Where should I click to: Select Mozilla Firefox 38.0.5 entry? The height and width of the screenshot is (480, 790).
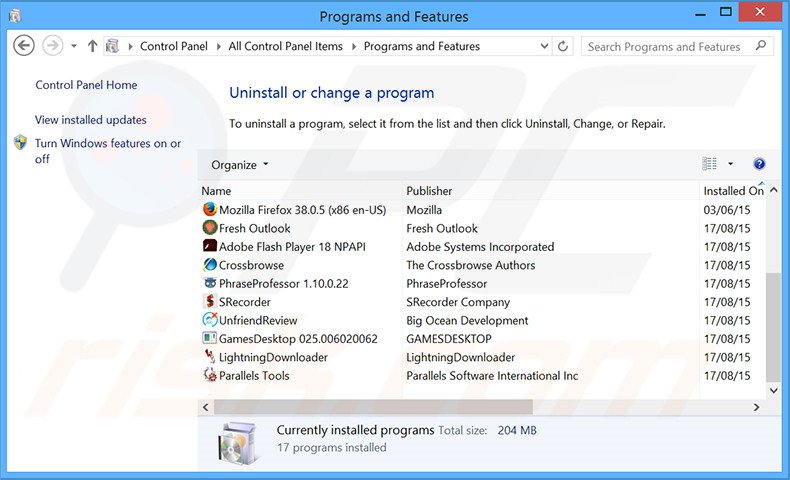302,210
